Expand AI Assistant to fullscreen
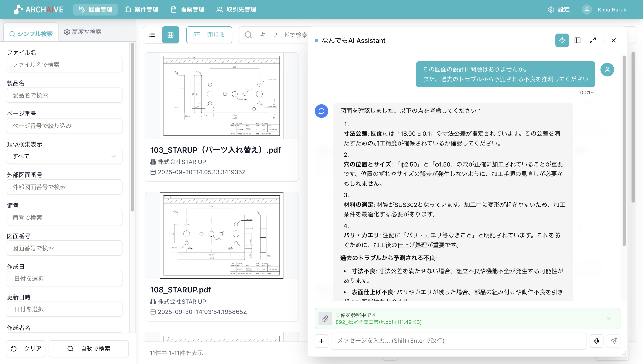Viewport: 643px width, 364px height. pos(593,40)
